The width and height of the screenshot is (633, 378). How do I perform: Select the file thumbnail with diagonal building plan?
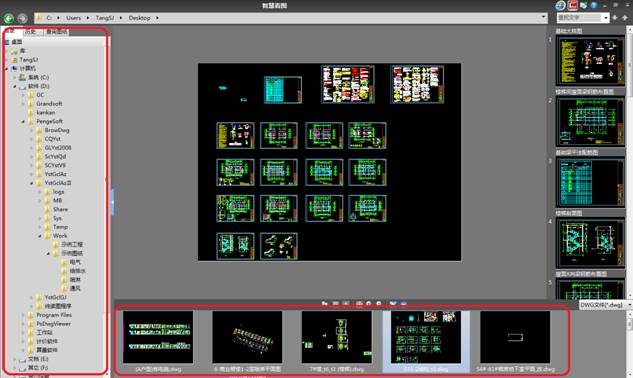point(247,337)
